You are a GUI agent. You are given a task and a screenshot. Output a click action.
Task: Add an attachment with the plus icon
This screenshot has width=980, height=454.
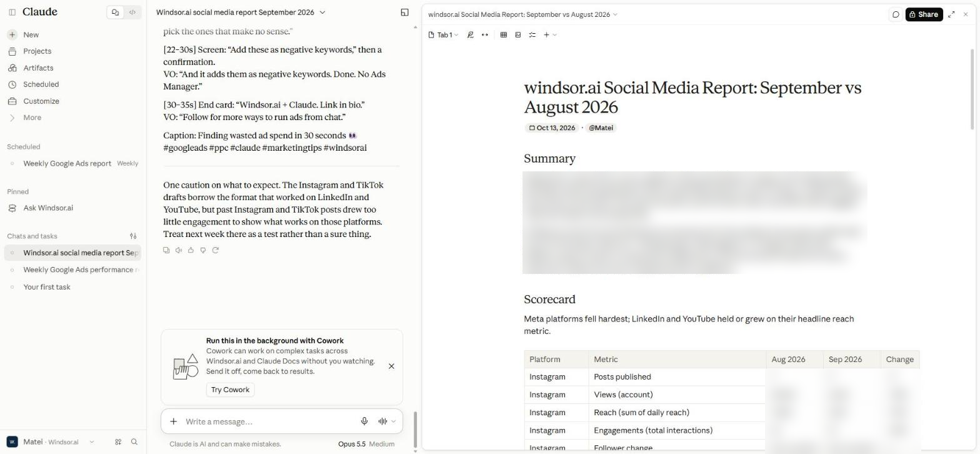[174, 421]
